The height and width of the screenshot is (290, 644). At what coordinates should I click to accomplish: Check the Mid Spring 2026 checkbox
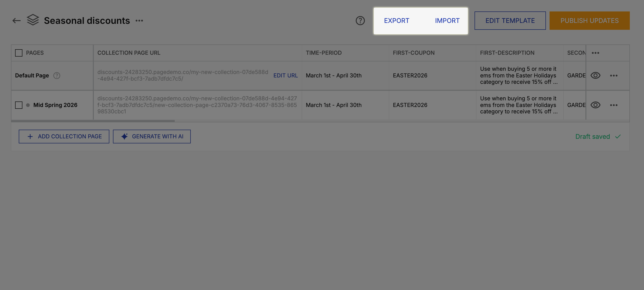19,105
